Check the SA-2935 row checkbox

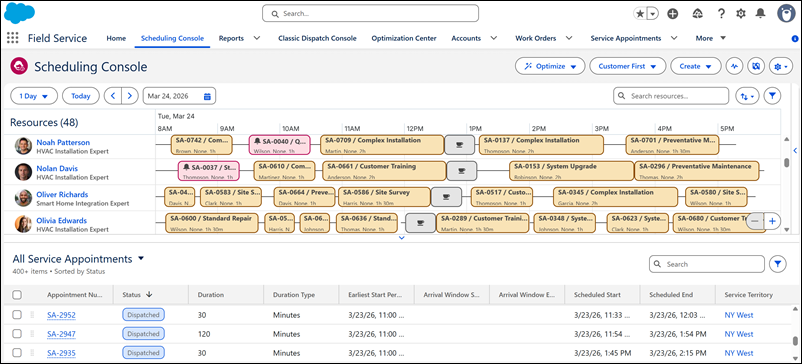[x=17, y=353]
